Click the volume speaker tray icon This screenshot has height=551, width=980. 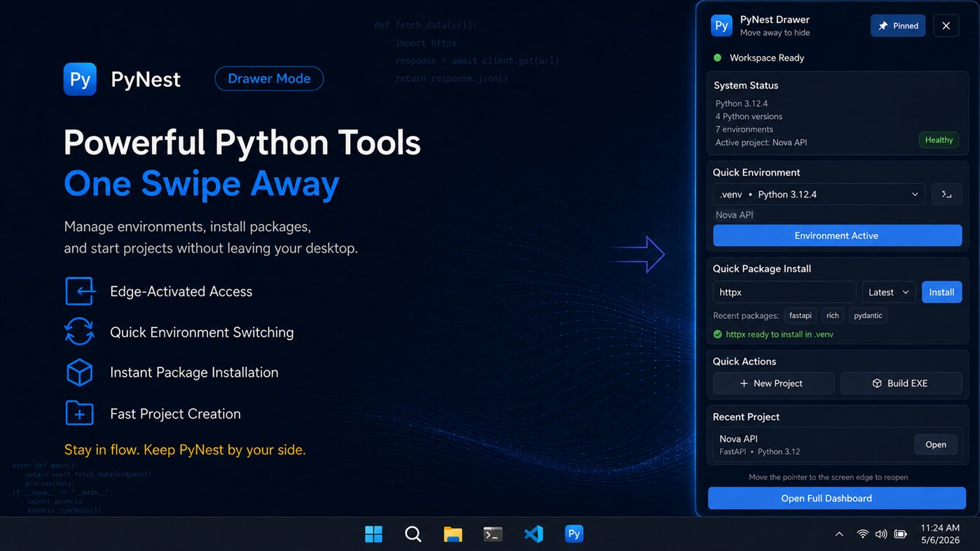coord(881,534)
